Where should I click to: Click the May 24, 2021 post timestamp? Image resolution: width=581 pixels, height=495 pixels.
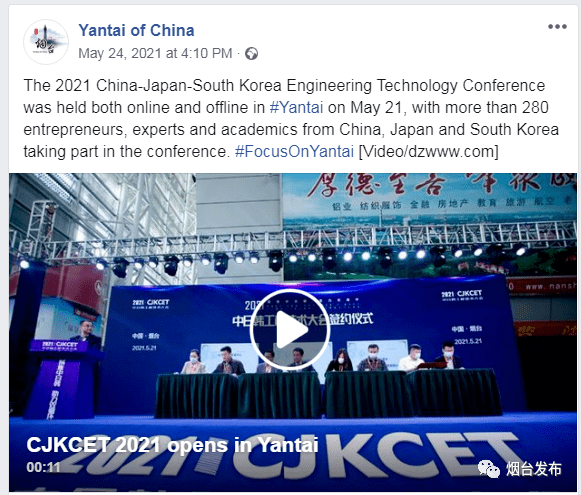(x=155, y=53)
